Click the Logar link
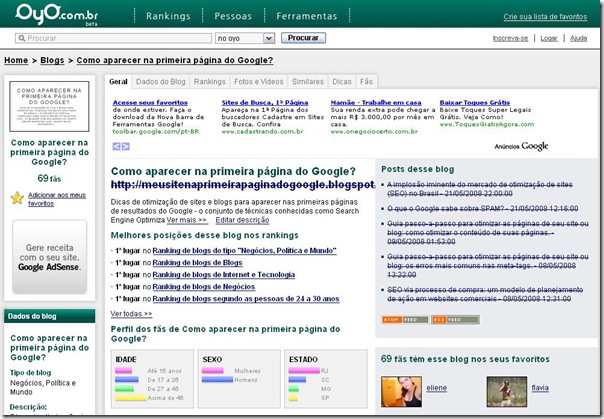The image size is (604, 419). (549, 38)
